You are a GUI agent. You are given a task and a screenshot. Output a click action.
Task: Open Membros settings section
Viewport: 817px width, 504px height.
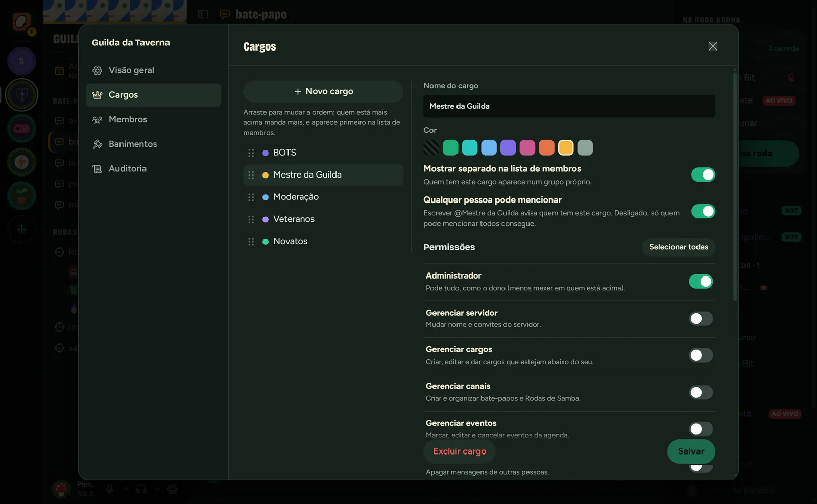tap(153, 119)
